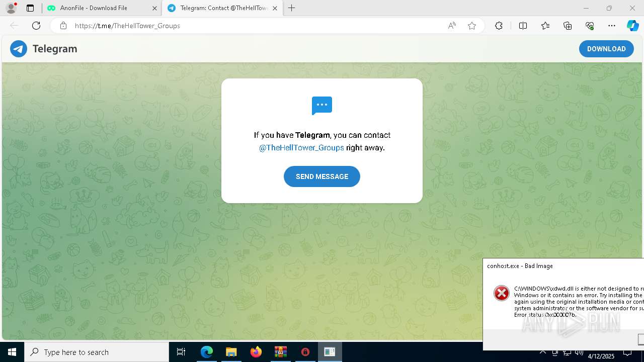Viewport: 644px width, 362px height.
Task: Open Settings and more ellipsis menu
Action: point(612,26)
